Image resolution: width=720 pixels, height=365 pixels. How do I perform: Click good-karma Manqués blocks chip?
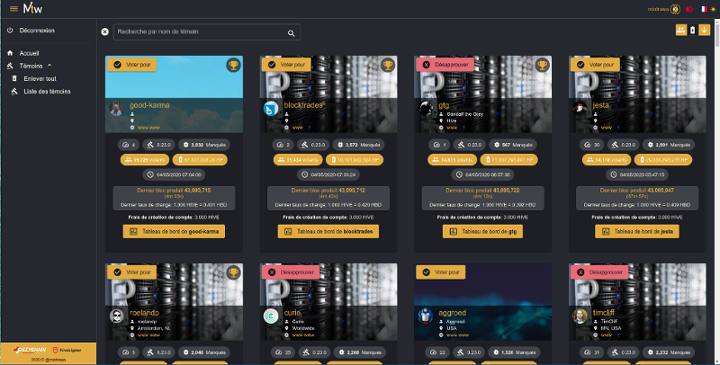point(204,145)
